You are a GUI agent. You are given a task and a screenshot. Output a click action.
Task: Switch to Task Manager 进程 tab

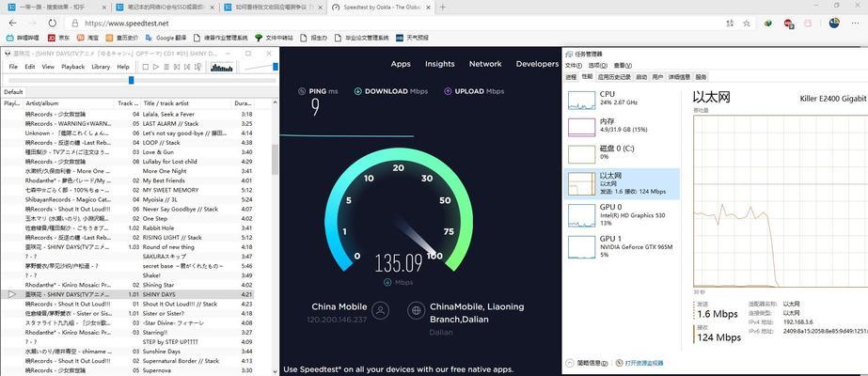point(571,77)
